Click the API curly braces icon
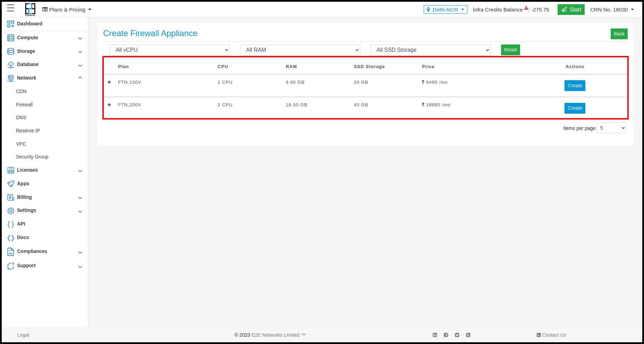The image size is (644, 344). pyautogui.click(x=11, y=224)
